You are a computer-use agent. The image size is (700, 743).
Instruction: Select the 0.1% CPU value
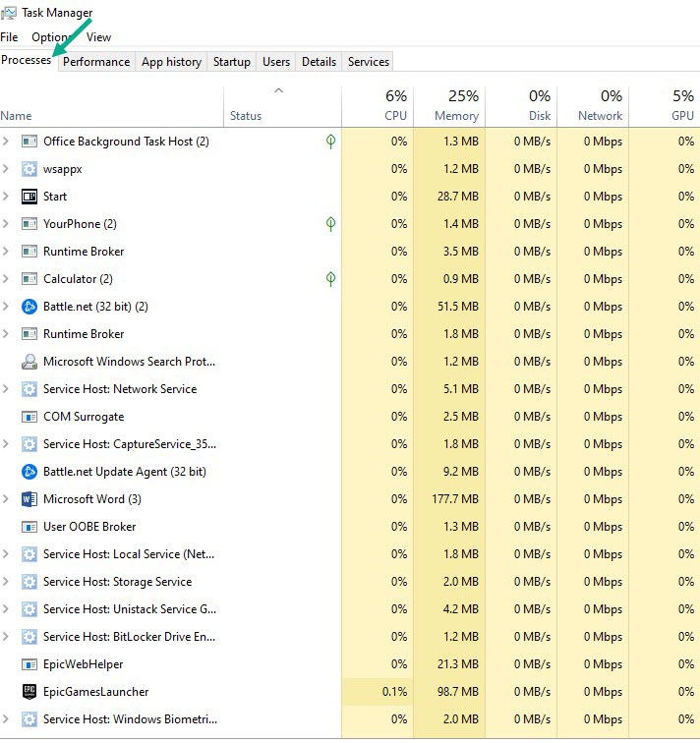(x=395, y=692)
